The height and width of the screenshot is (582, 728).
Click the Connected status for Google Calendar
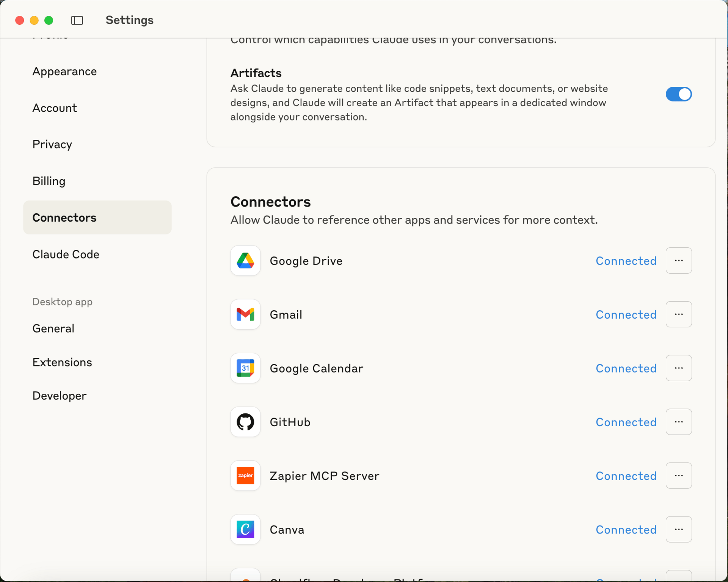pos(626,368)
